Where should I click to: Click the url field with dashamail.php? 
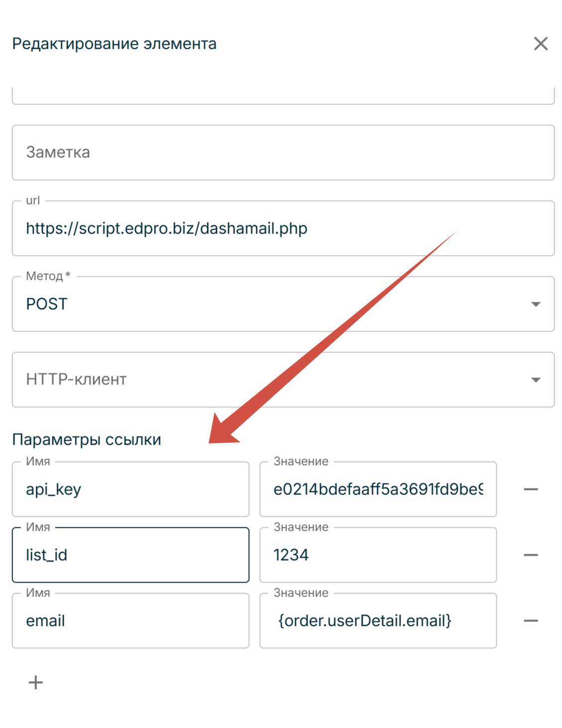pyautogui.click(x=283, y=229)
